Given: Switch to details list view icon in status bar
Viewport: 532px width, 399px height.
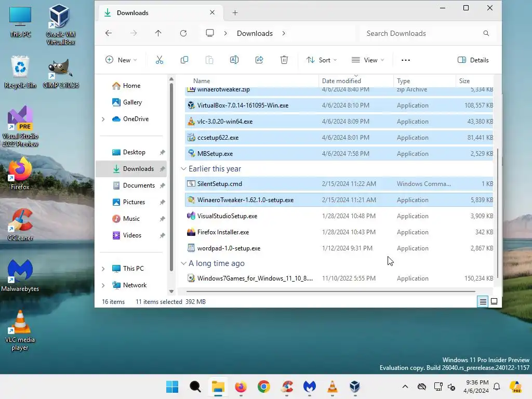Looking at the screenshot, I should (x=483, y=302).
